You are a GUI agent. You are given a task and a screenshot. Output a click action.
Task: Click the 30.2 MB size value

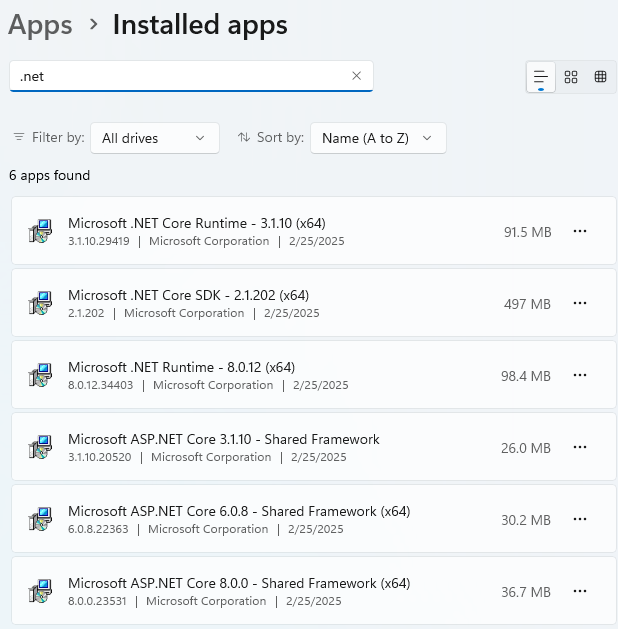tap(526, 520)
